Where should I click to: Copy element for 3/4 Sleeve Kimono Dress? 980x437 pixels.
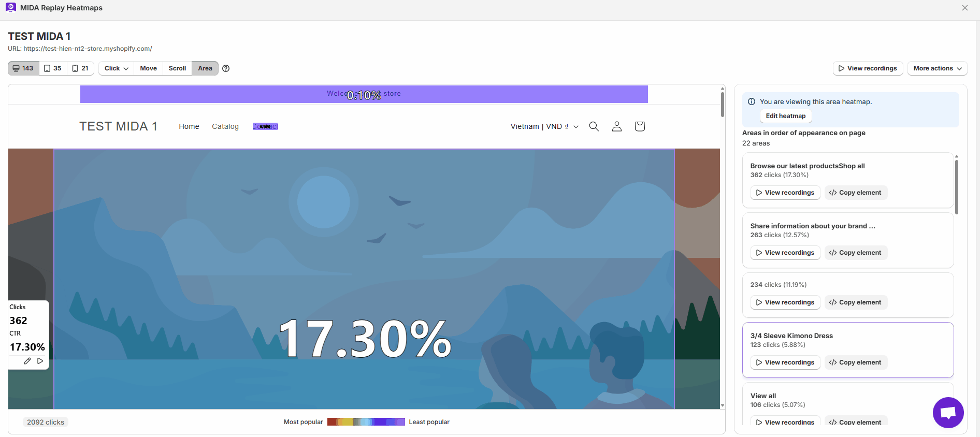(855, 362)
